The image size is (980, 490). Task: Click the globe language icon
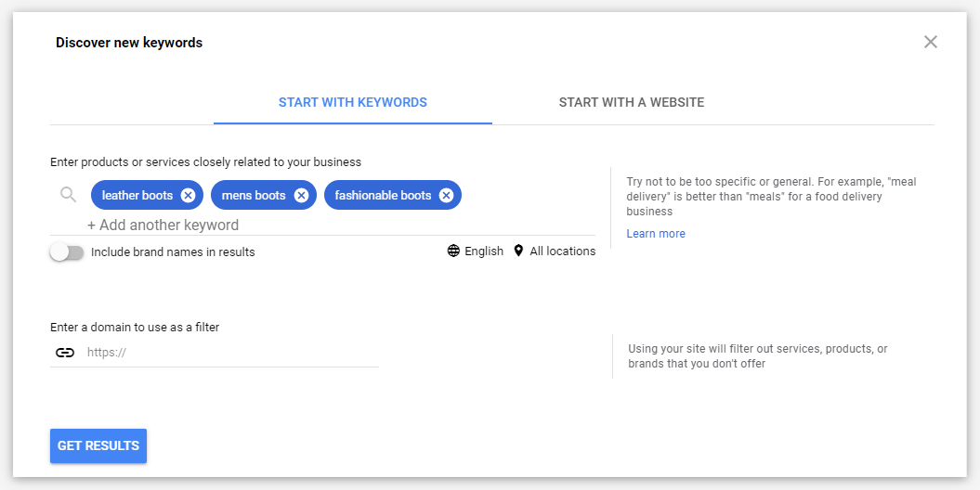tap(453, 251)
